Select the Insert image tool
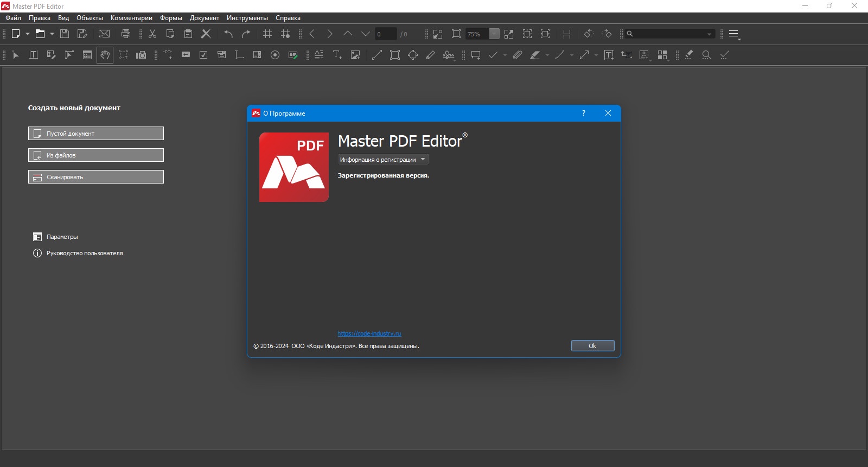 (x=355, y=55)
